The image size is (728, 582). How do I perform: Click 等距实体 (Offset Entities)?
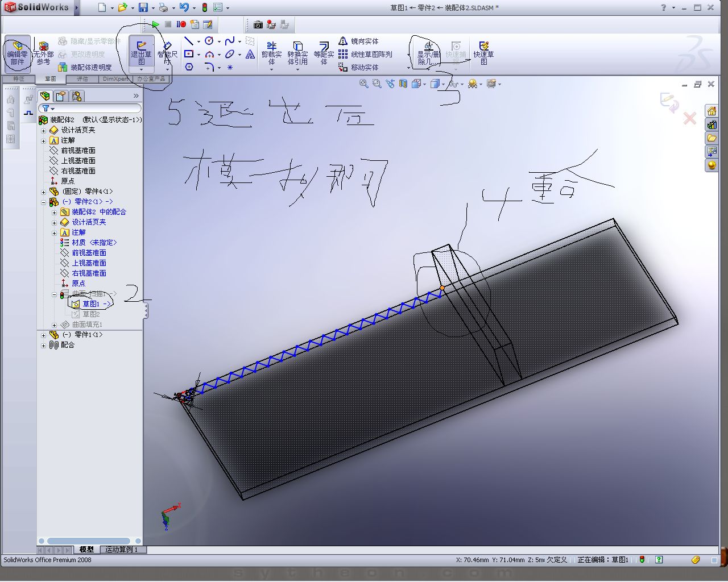tap(324, 52)
